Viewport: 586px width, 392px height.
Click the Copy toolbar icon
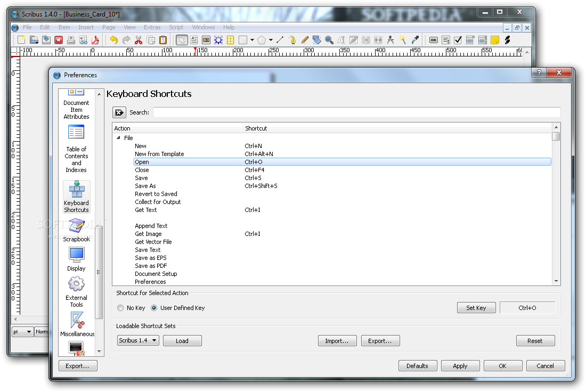[x=151, y=40]
